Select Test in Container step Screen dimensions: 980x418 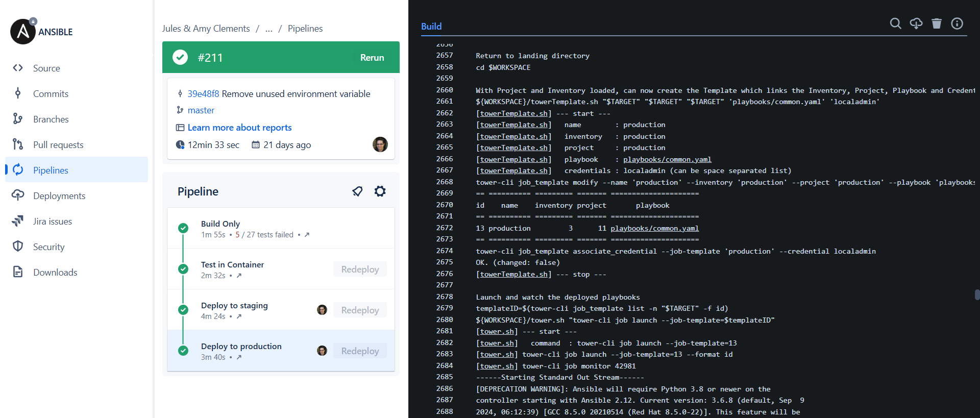(281, 269)
